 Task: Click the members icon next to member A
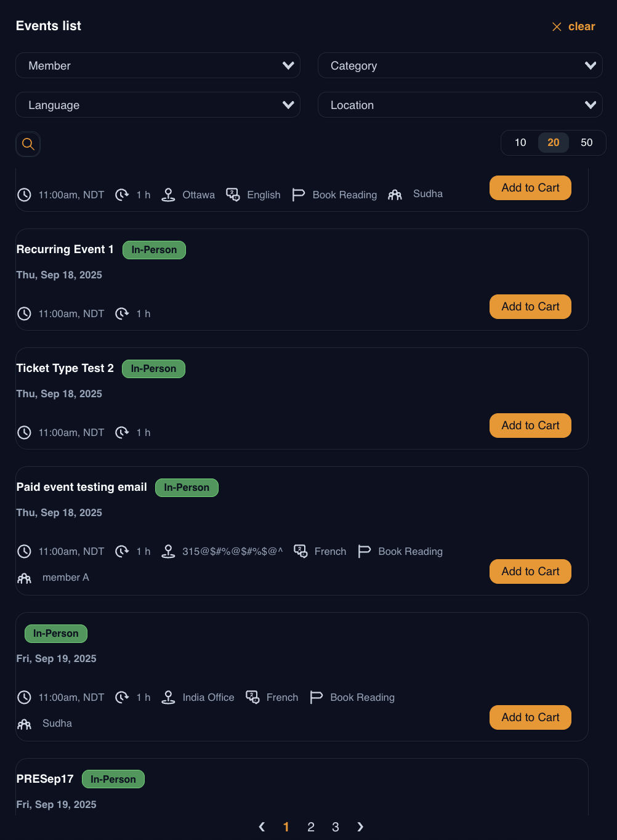(24, 578)
